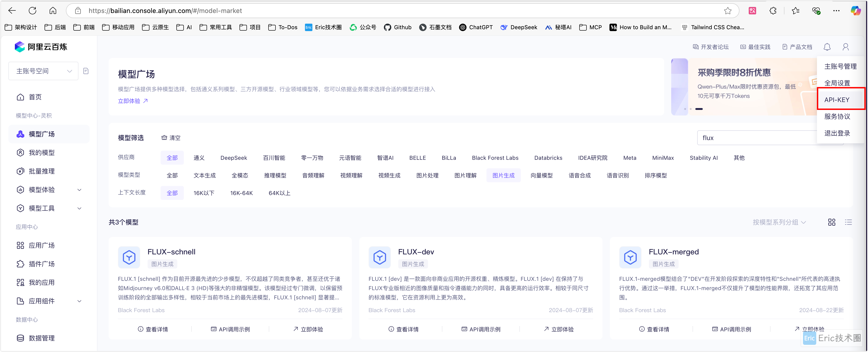
Task: Click the FLUX-schnell model icon
Action: pos(129,257)
